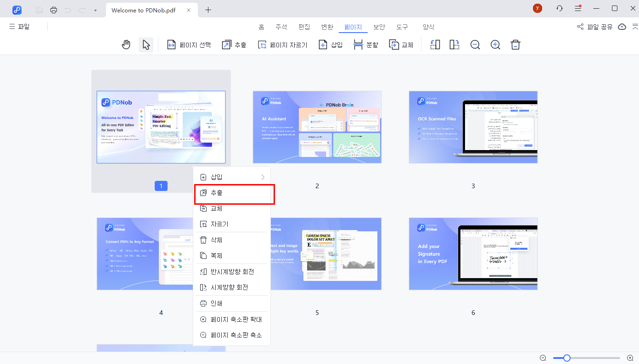
Task: Open the 파일 menu
Action: tap(19, 27)
